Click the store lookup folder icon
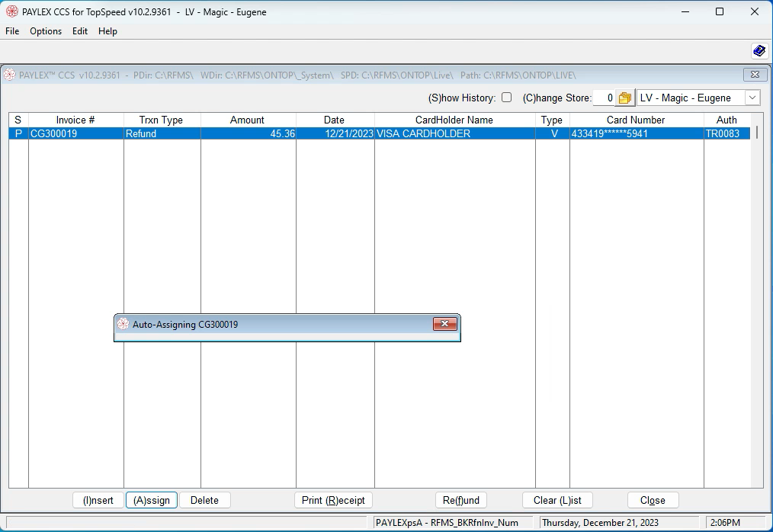 (x=624, y=98)
